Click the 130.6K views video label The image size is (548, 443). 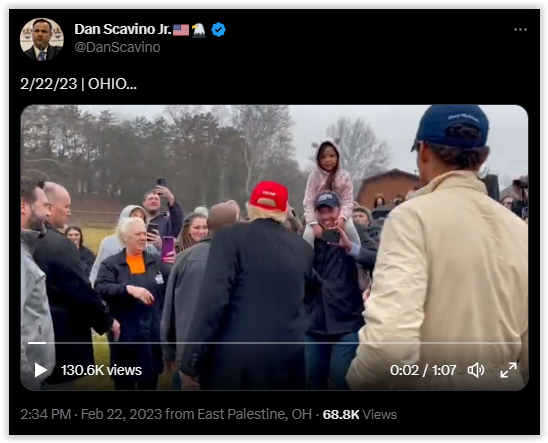101,370
